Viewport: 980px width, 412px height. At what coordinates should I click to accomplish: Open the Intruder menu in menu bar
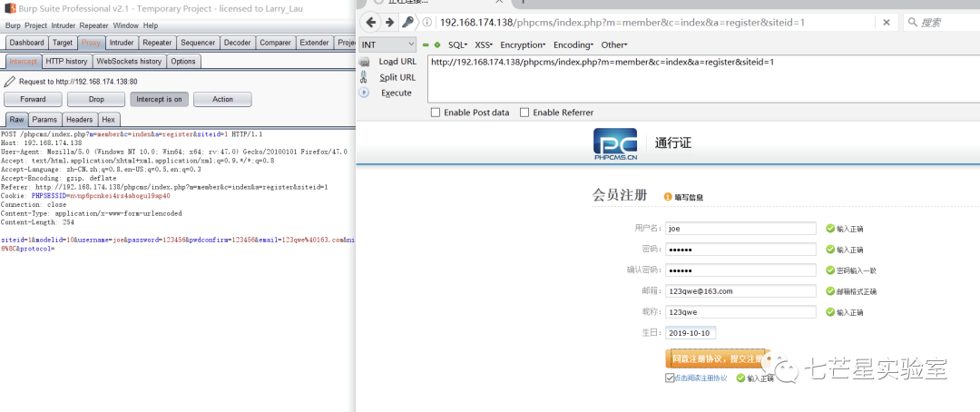pyautogui.click(x=64, y=25)
